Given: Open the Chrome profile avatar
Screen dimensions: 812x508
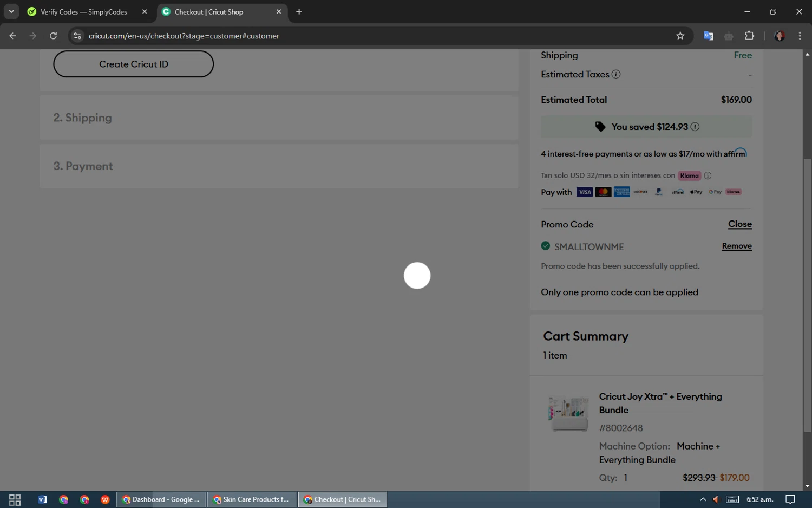Looking at the screenshot, I should pos(780,36).
